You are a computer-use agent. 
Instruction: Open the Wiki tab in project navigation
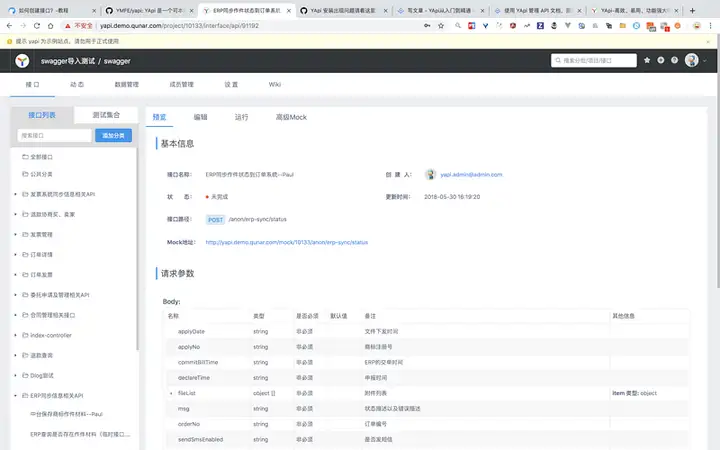tap(275, 84)
